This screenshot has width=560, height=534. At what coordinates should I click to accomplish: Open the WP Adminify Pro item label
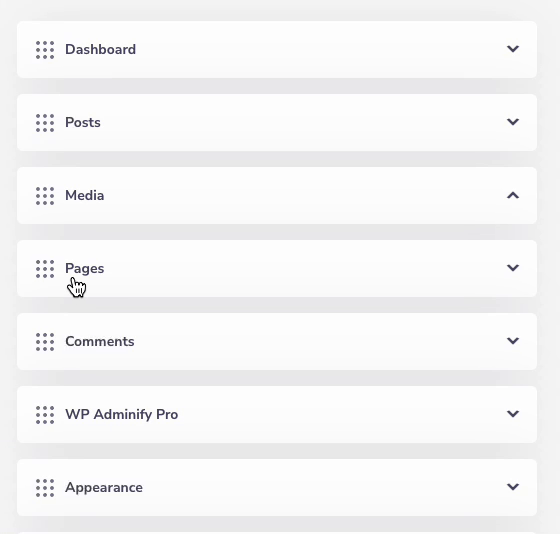point(121,414)
